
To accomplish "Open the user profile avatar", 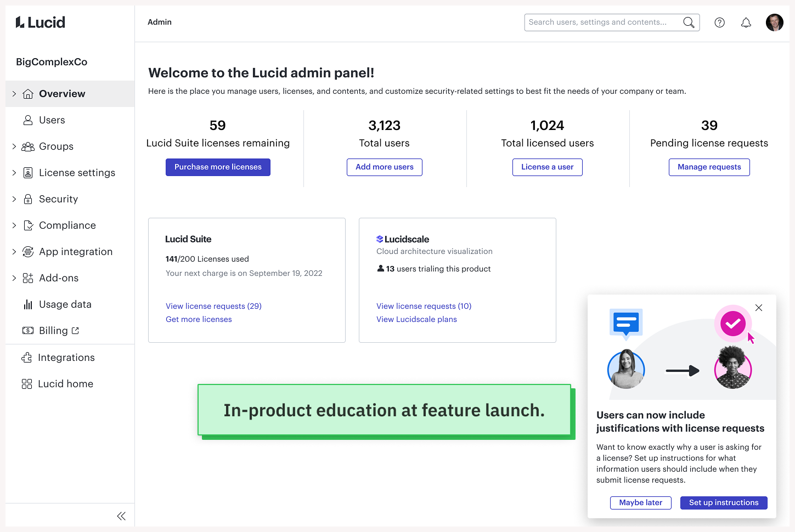I will (x=774, y=22).
